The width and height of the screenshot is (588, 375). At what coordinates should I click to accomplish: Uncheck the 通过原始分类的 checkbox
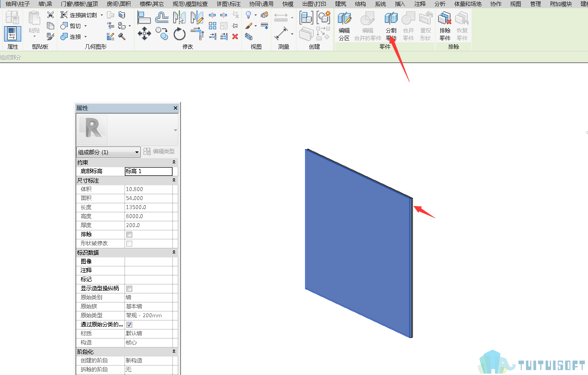pos(130,325)
